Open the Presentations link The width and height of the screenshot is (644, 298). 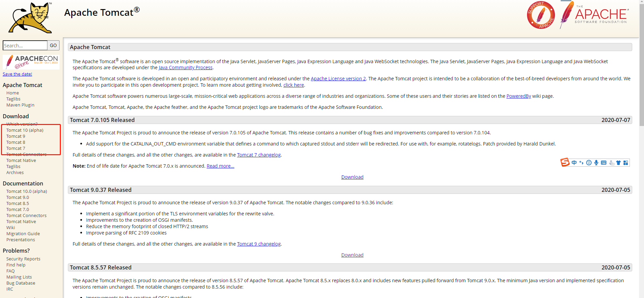pyautogui.click(x=21, y=240)
